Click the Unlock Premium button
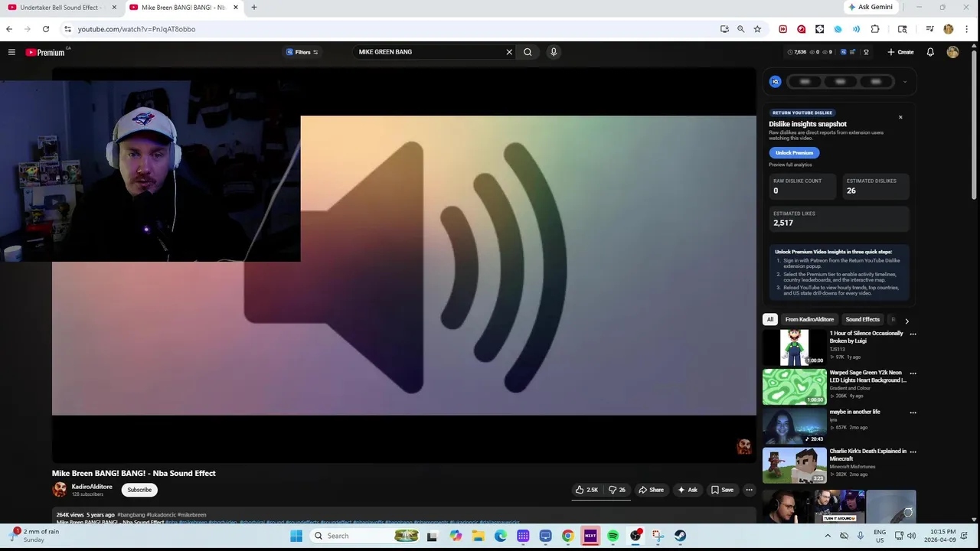The height and width of the screenshot is (551, 980). tap(794, 153)
